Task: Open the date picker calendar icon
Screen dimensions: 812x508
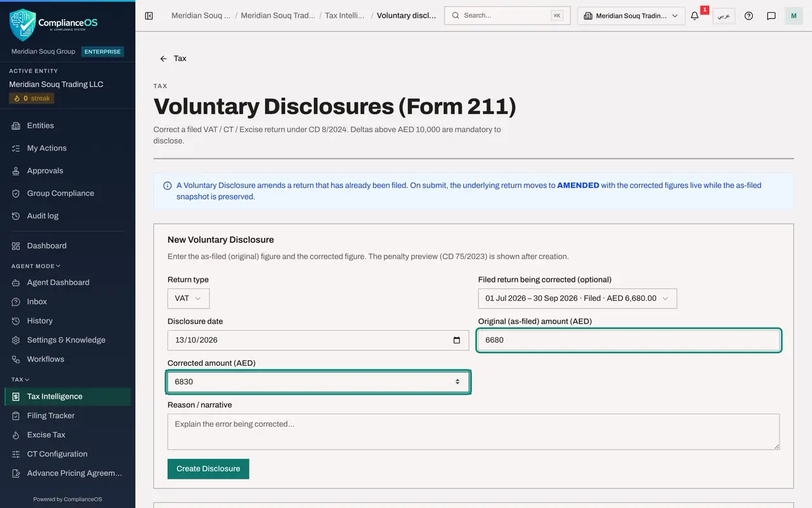Action: pyautogui.click(x=457, y=340)
